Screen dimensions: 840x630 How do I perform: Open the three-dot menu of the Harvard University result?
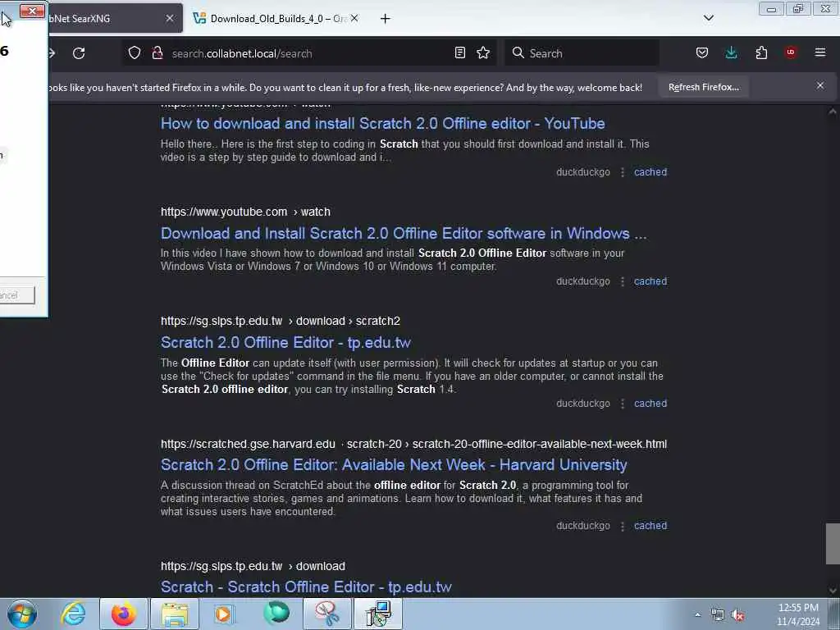[x=622, y=526]
